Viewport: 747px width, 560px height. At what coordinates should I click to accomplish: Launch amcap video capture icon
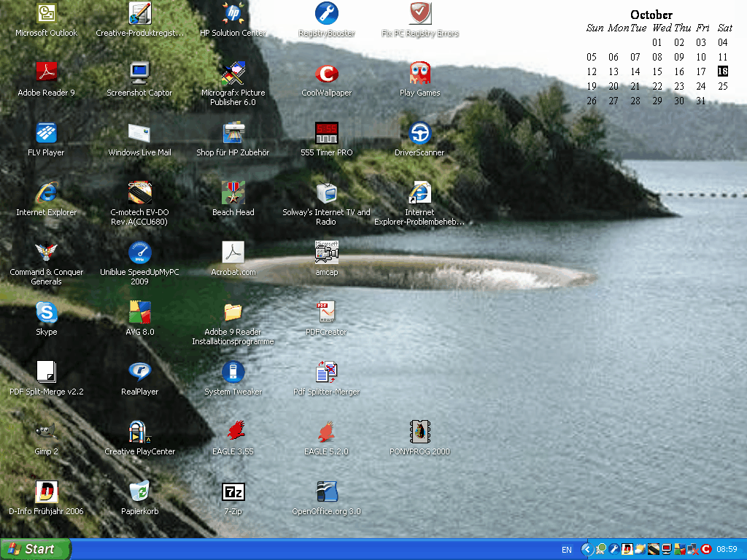[326, 252]
